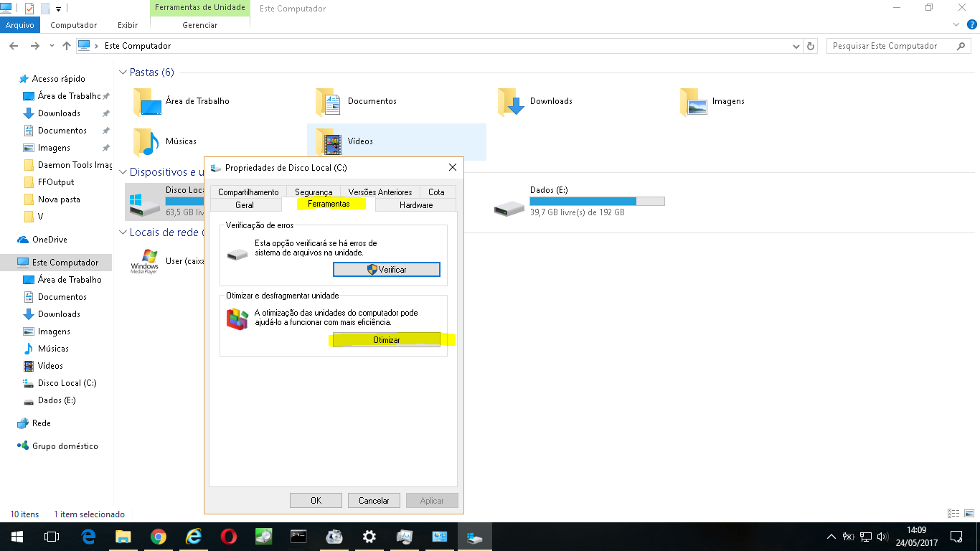Open Task View on the taskbar
Screen dimensions: 980x551
point(52,537)
